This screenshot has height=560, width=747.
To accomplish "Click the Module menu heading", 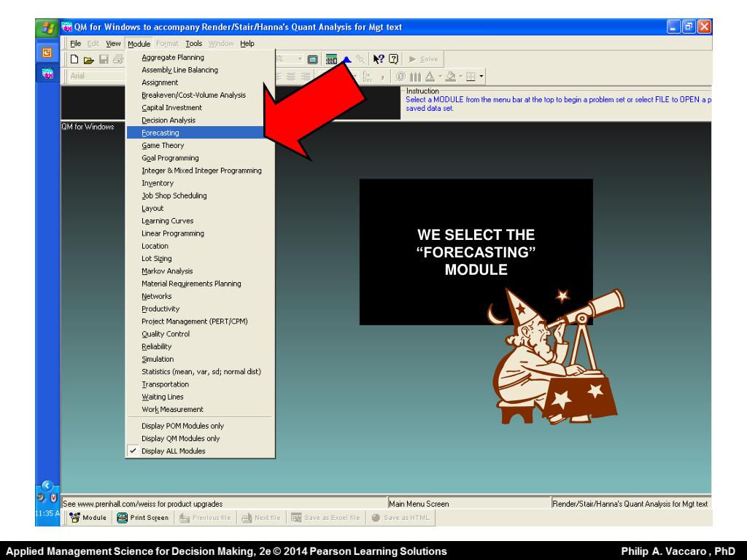I will click(139, 44).
